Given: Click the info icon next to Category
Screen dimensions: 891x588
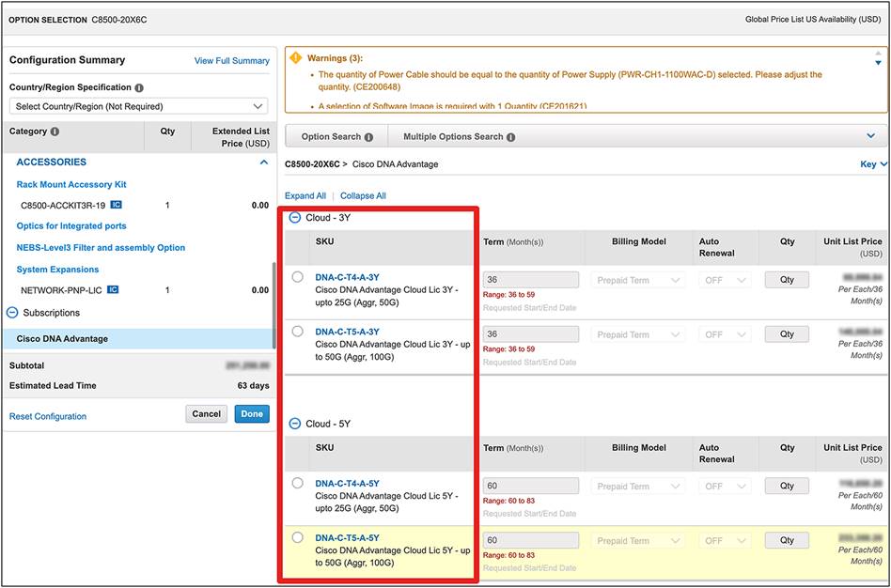Looking at the screenshot, I should pos(55,132).
